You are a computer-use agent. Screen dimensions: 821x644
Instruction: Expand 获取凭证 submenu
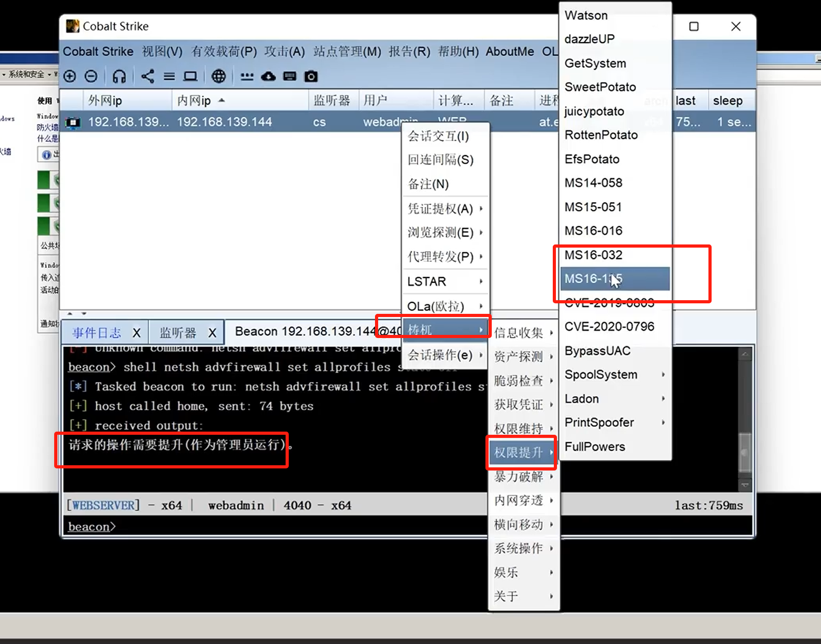[x=524, y=404]
